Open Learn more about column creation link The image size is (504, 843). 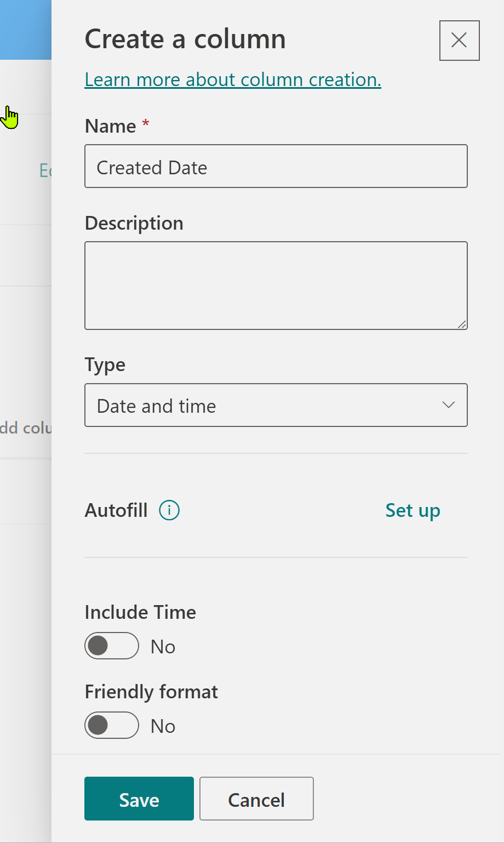[233, 79]
